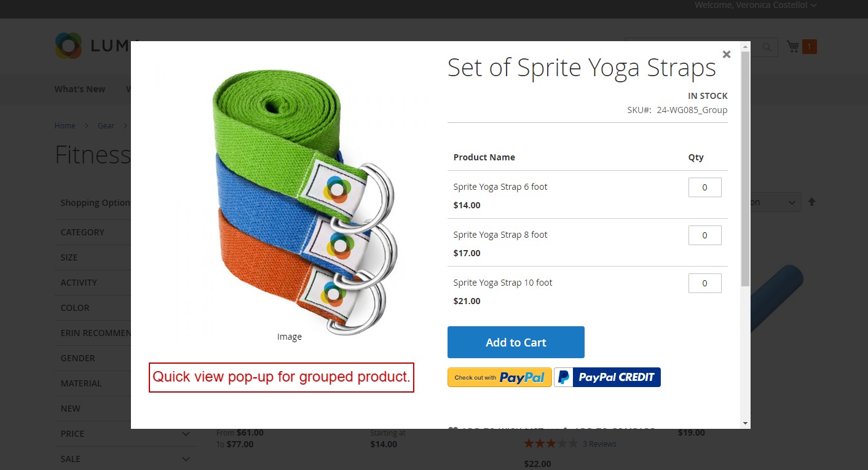Close the quick view pop-up
The width and height of the screenshot is (868, 470).
point(727,54)
